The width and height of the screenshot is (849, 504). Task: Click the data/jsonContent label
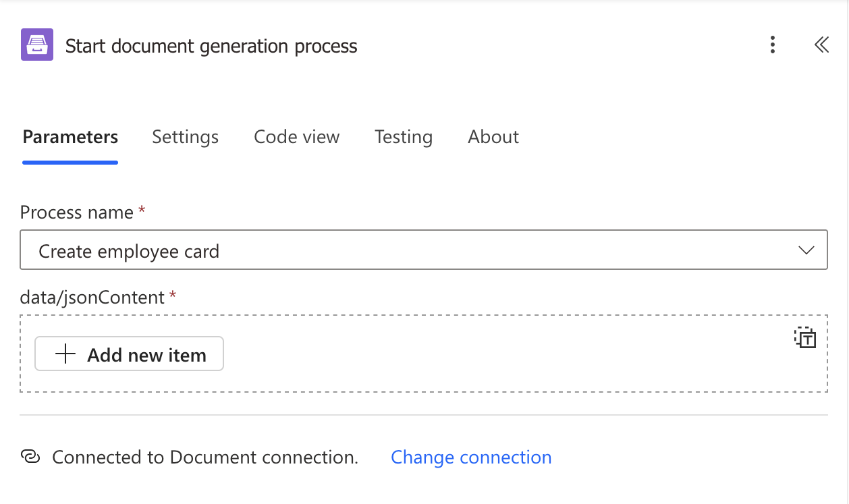[92, 297]
